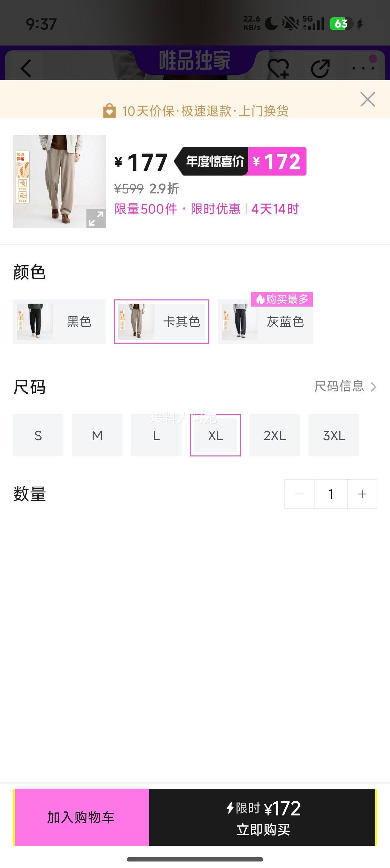Expand the product image fullscreen
This screenshot has height=868, width=390.
[96, 219]
